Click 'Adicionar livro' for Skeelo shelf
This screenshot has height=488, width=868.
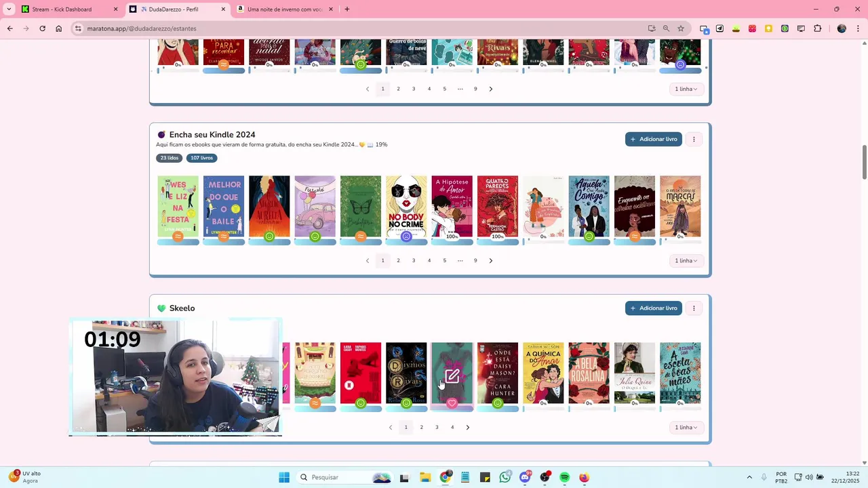coord(654,308)
